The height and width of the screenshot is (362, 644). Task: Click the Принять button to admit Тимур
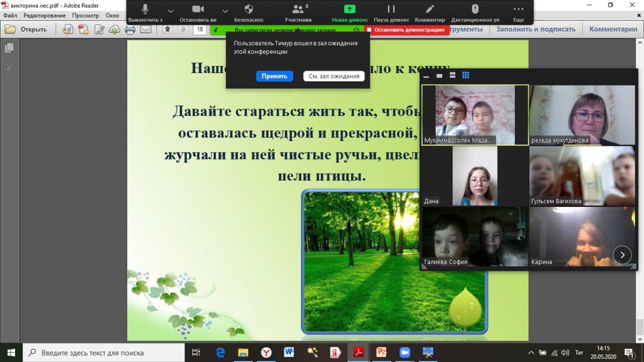274,76
